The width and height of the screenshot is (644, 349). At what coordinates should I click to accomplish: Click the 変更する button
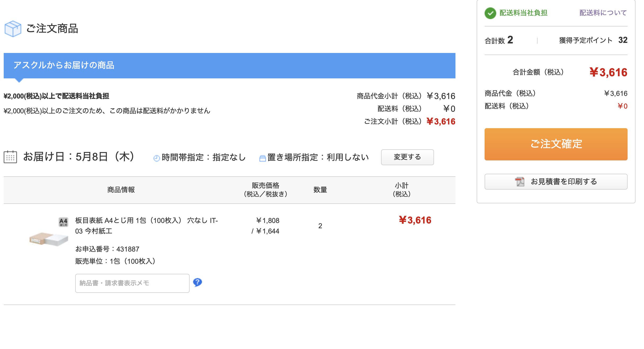[407, 157]
